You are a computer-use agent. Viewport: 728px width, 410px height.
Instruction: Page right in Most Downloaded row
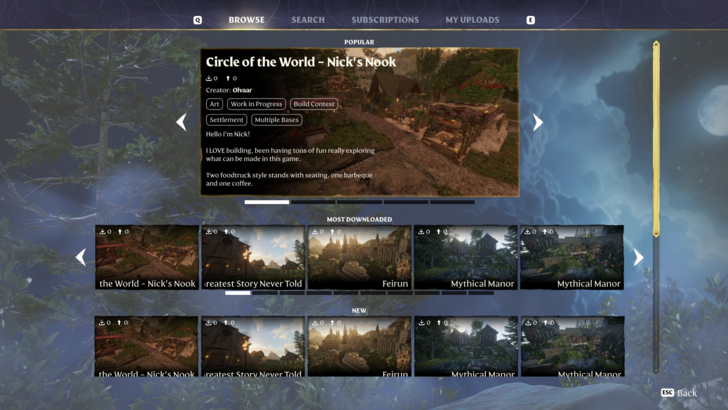click(x=638, y=257)
